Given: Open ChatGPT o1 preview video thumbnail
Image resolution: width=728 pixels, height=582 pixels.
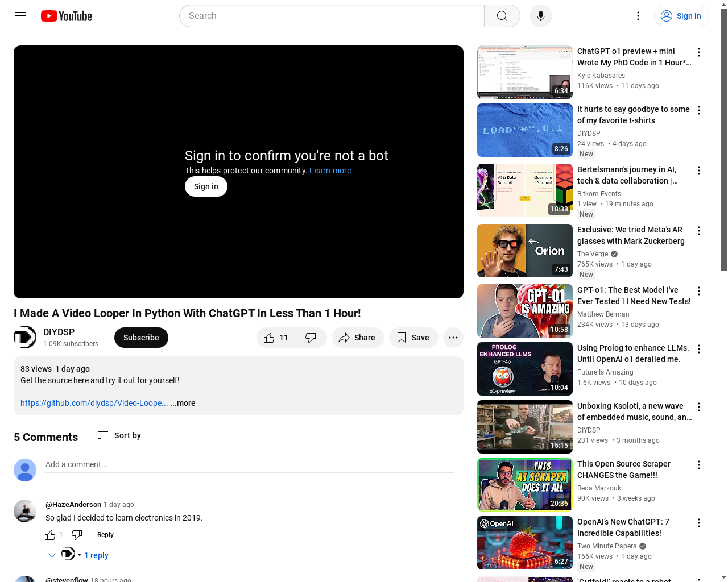Looking at the screenshot, I should [x=525, y=72].
